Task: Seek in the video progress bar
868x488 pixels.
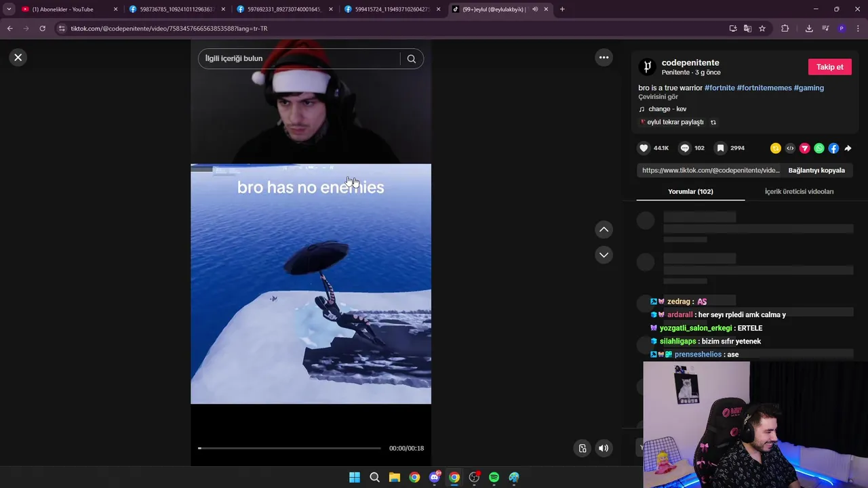Action: (x=290, y=448)
